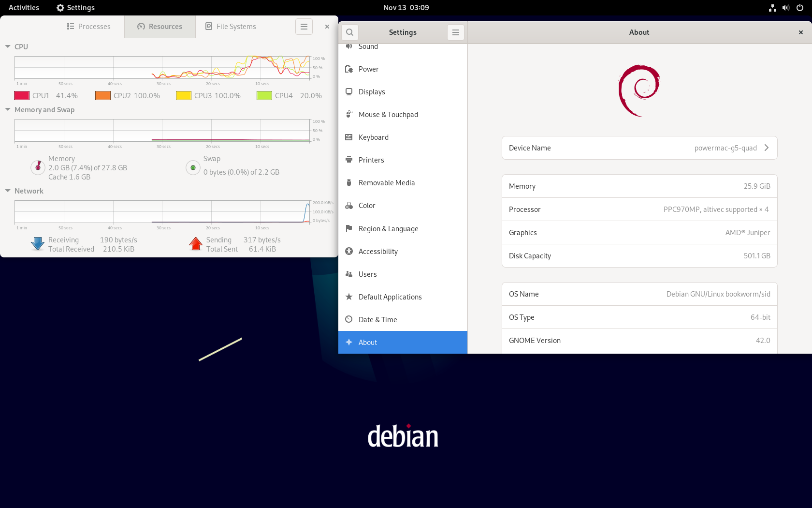The image size is (812, 508).
Task: Click the Accessibility icon in sidebar
Action: click(349, 252)
